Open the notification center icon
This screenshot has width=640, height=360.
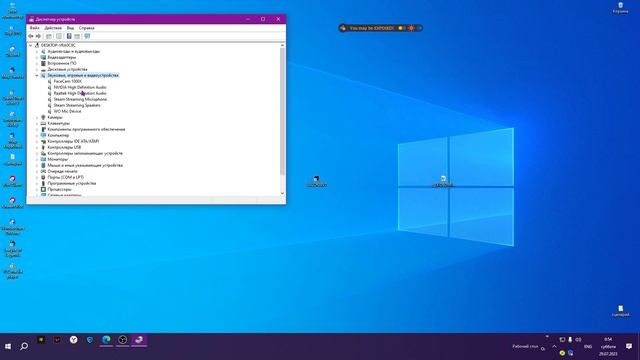click(x=629, y=347)
